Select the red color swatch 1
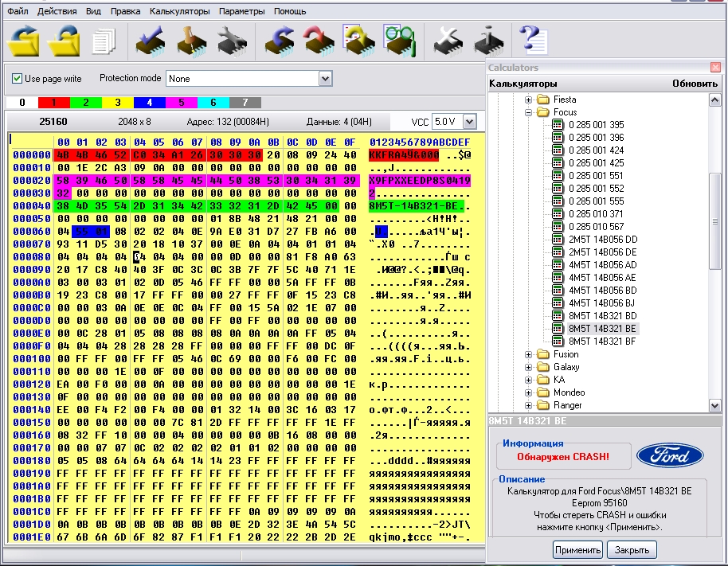 click(x=54, y=103)
